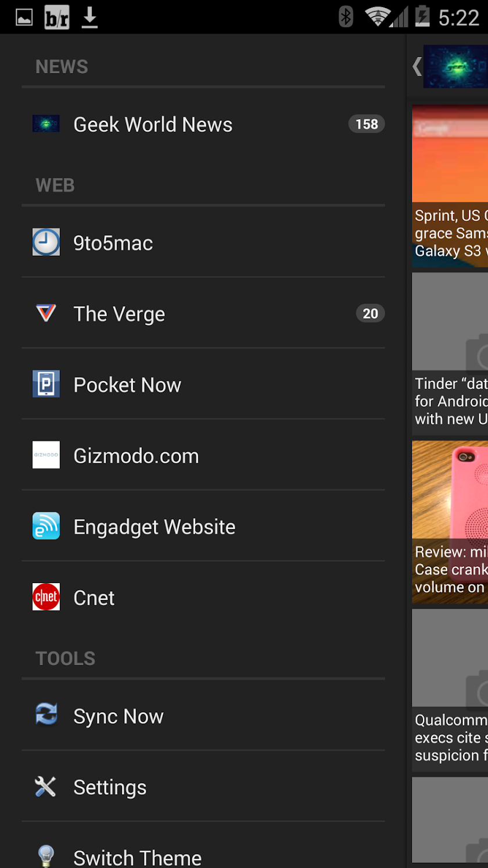
Task: Select The Verge triangle logo icon
Action: click(x=46, y=313)
